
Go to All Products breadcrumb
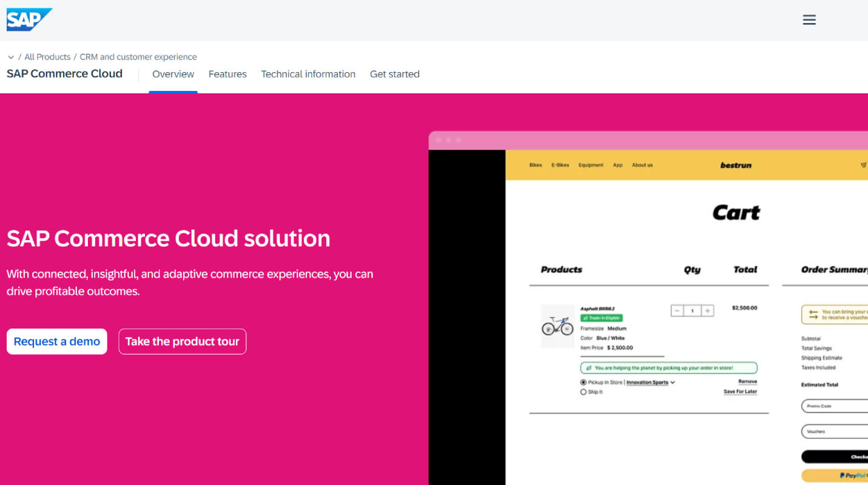pos(47,57)
